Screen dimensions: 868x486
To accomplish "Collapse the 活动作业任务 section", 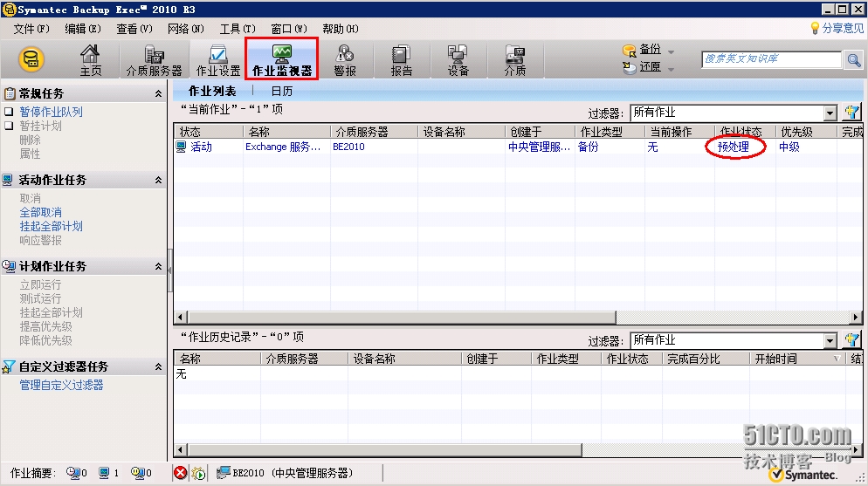I will click(x=158, y=181).
